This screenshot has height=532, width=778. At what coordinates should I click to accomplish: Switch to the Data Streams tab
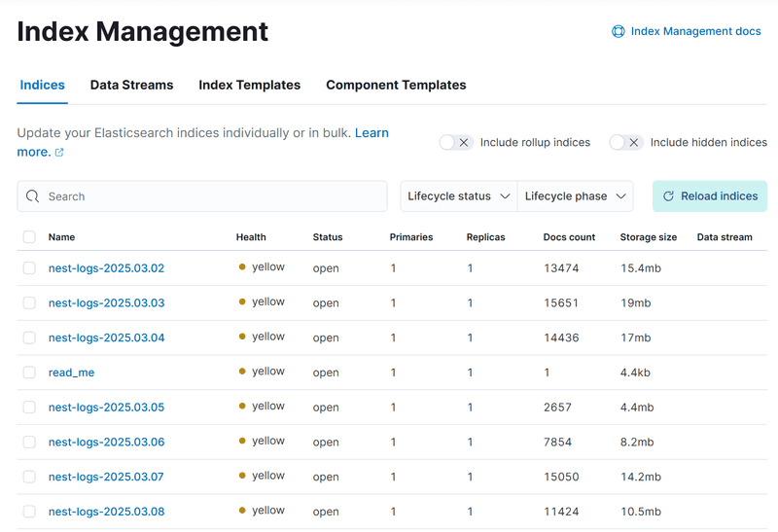(x=131, y=85)
